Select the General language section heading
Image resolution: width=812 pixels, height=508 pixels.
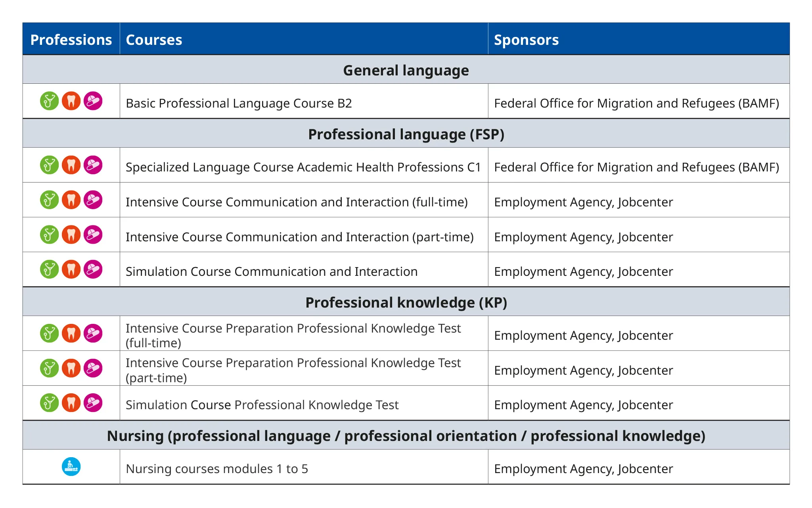tap(406, 70)
